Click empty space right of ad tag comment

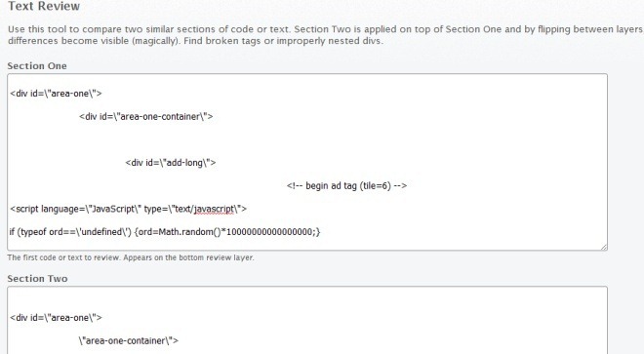coord(505,185)
